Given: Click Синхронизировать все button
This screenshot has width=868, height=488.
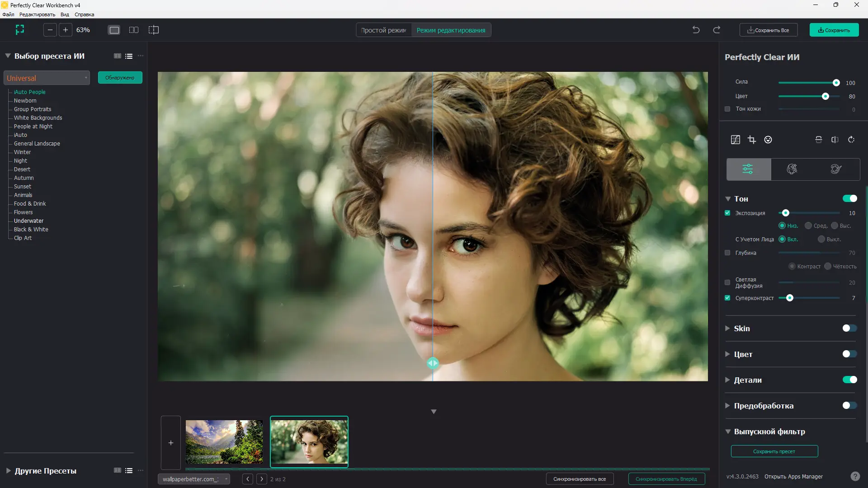Looking at the screenshot, I should [x=579, y=479].
